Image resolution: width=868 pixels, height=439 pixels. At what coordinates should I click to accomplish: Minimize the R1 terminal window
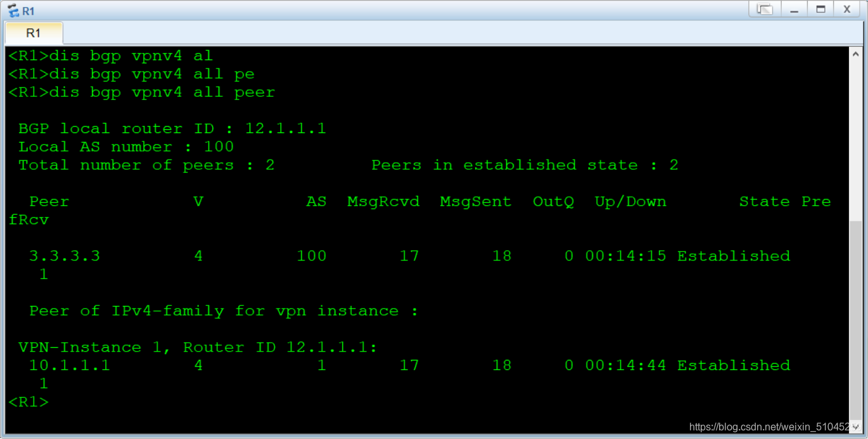pos(794,10)
